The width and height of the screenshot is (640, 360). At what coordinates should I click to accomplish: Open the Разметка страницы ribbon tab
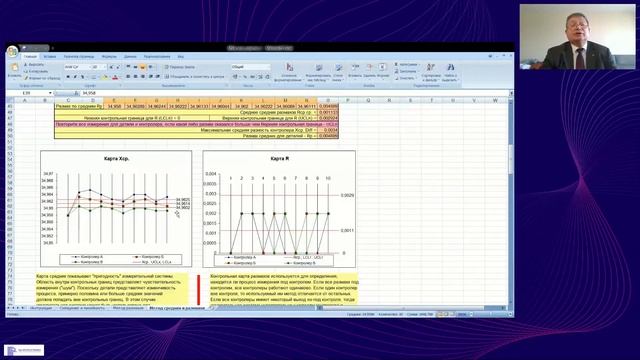79,57
